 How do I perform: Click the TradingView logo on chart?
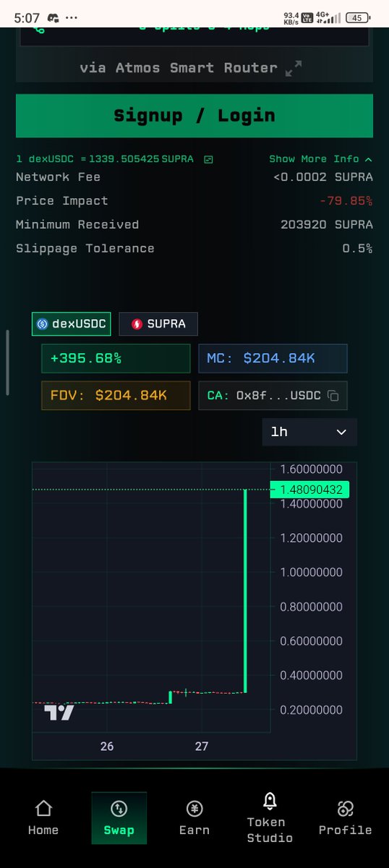tap(59, 712)
